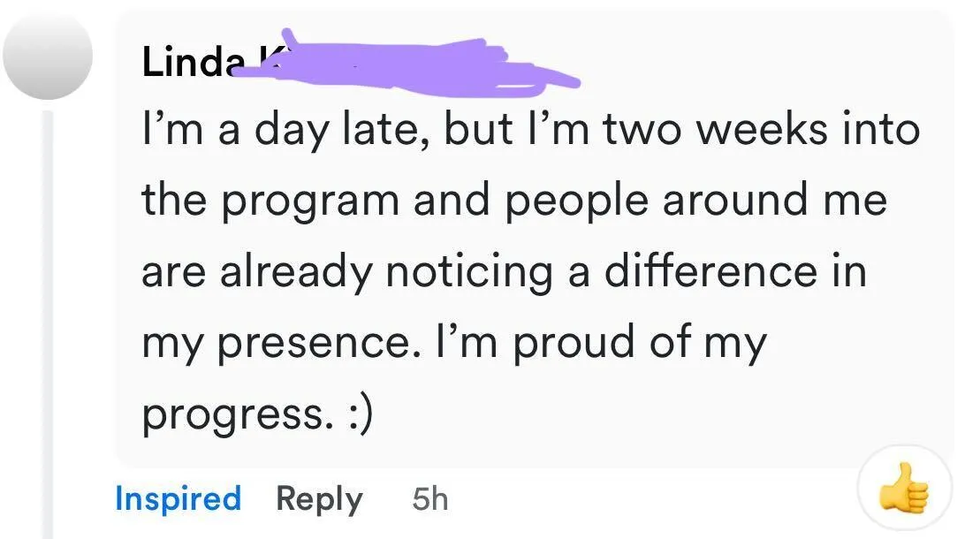Screen dimensions: 980x539
Task: Click the word "presence" in the comment
Action: point(315,343)
